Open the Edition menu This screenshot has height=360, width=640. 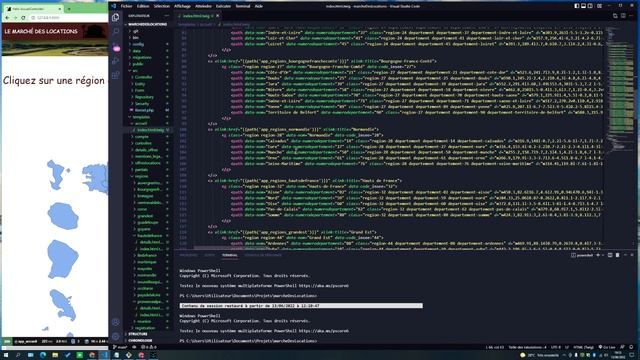tap(143, 6)
